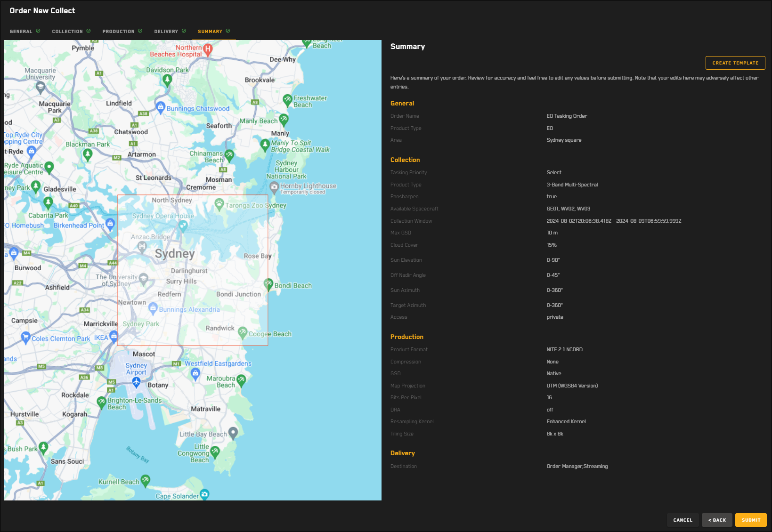Click the Tasking Priority Select value
Viewport: 772px width, 532px height.
pyautogui.click(x=554, y=173)
